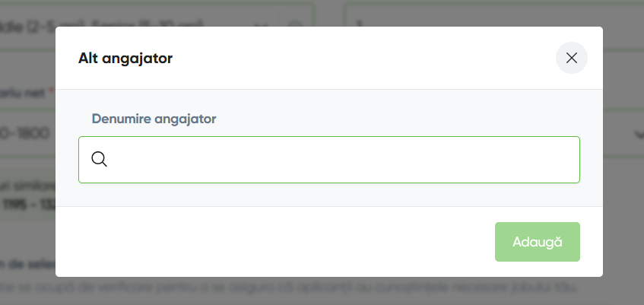The height and width of the screenshot is (305, 644).
Task: Click the gray body area beside label
Action: (x=395, y=119)
